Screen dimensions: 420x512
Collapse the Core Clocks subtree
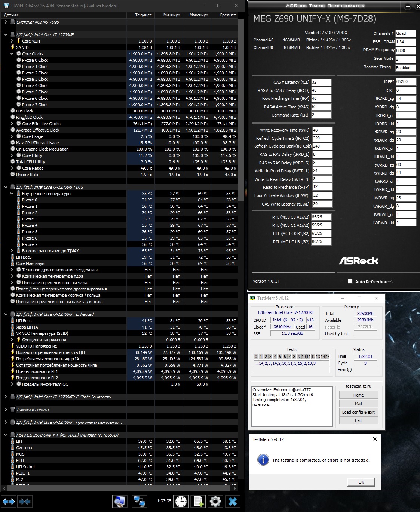12,54
